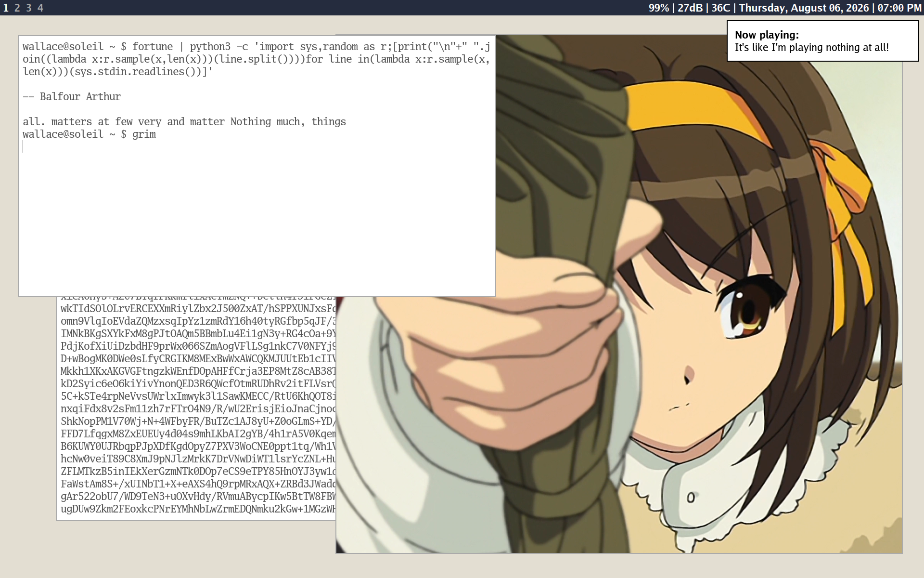
Task: Click the date "Thursday, August 06, 2026"
Action: tap(804, 8)
